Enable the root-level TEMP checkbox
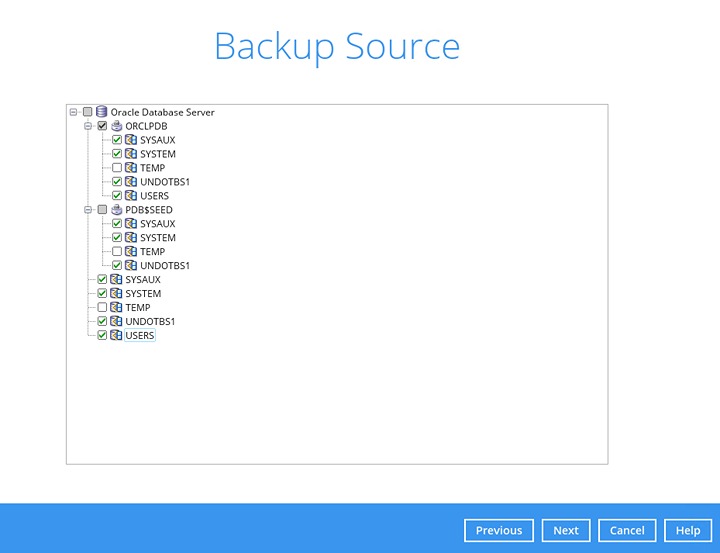The width and height of the screenshot is (720, 553). (102, 307)
